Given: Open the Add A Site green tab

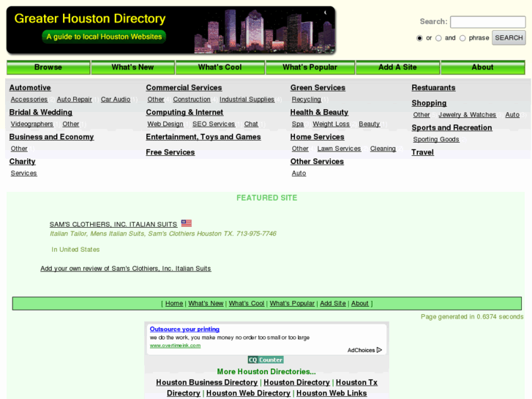Looking at the screenshot, I should 397,67.
